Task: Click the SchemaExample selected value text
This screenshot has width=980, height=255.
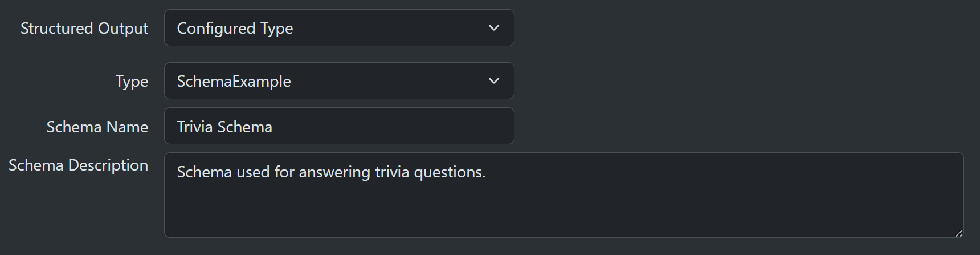Action: click(234, 82)
